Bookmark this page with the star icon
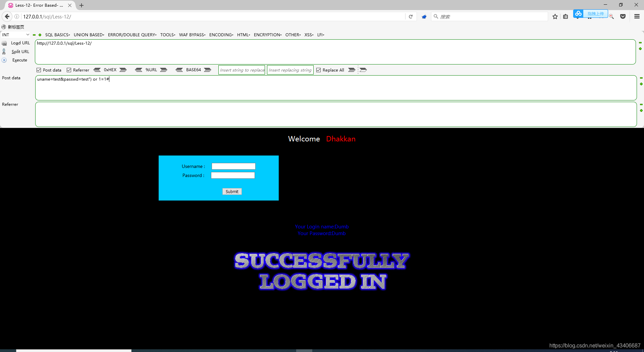Screen dimensions: 644x352 pos(555,16)
